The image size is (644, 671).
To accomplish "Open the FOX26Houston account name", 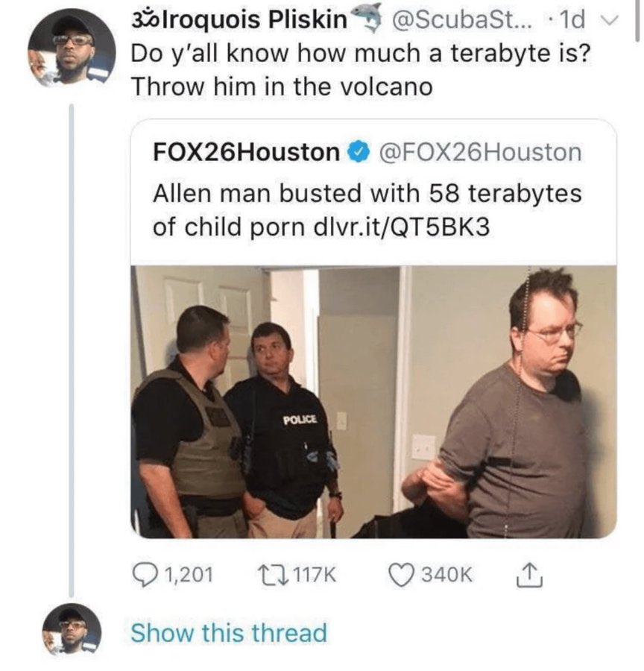I will coord(247,153).
